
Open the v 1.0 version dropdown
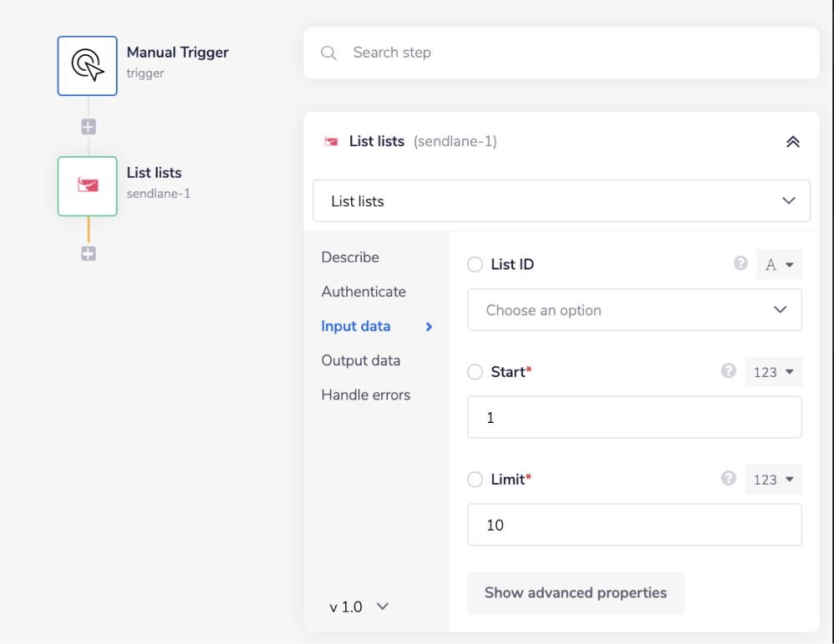(x=359, y=606)
